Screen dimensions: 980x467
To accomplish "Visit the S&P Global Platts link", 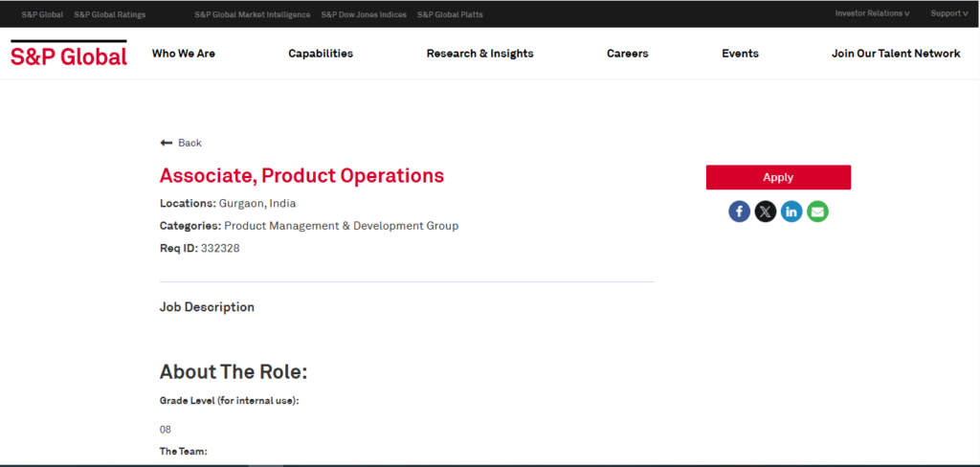I will 450,14.
